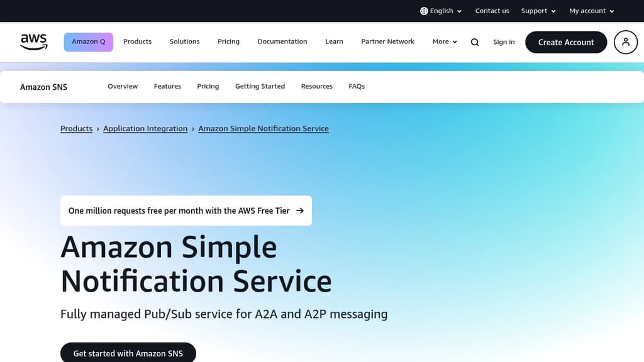Screen dimensions: 644x362
Task: Switch to the SNS Overview tab
Action: click(x=123, y=87)
